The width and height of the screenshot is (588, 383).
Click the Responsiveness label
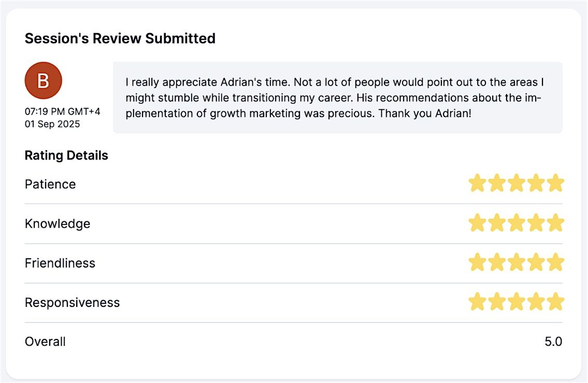click(72, 302)
